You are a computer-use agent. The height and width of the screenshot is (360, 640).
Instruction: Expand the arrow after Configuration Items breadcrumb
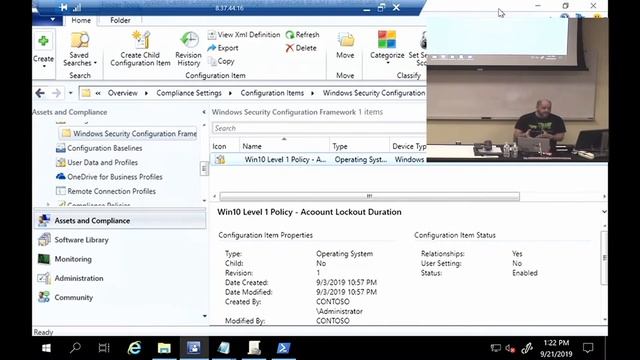pos(313,93)
